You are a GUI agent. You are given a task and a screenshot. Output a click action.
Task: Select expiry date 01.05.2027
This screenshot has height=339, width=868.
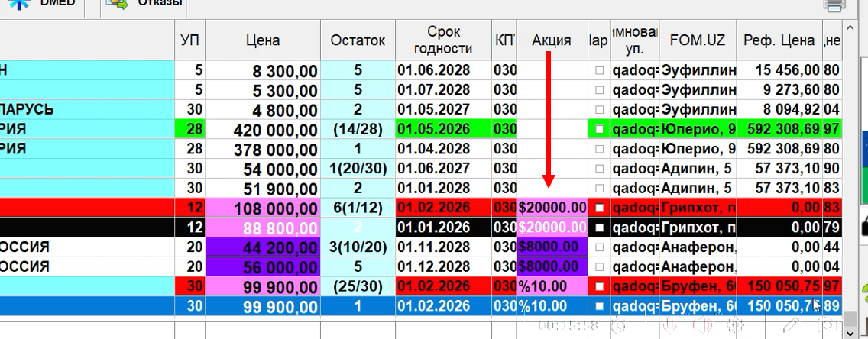444,109
